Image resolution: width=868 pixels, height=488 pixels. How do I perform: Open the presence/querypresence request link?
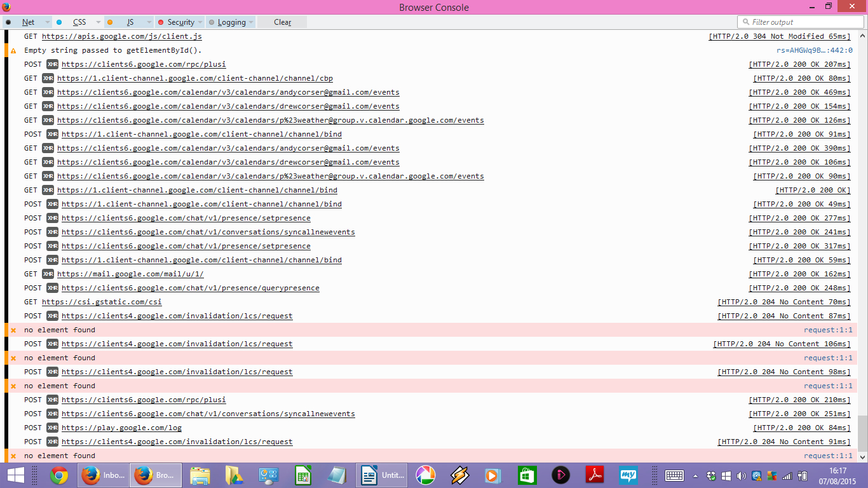point(191,288)
